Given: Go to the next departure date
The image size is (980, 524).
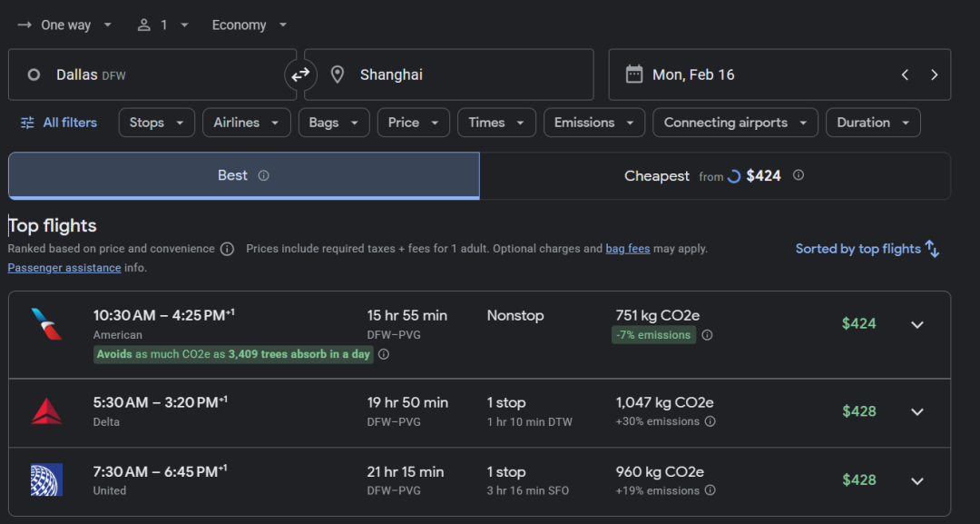Looking at the screenshot, I should (x=934, y=74).
